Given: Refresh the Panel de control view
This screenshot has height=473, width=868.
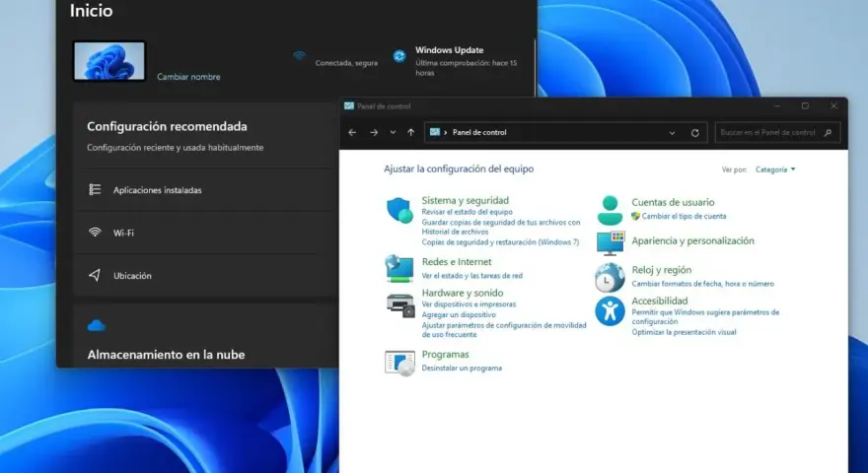Looking at the screenshot, I should [694, 133].
